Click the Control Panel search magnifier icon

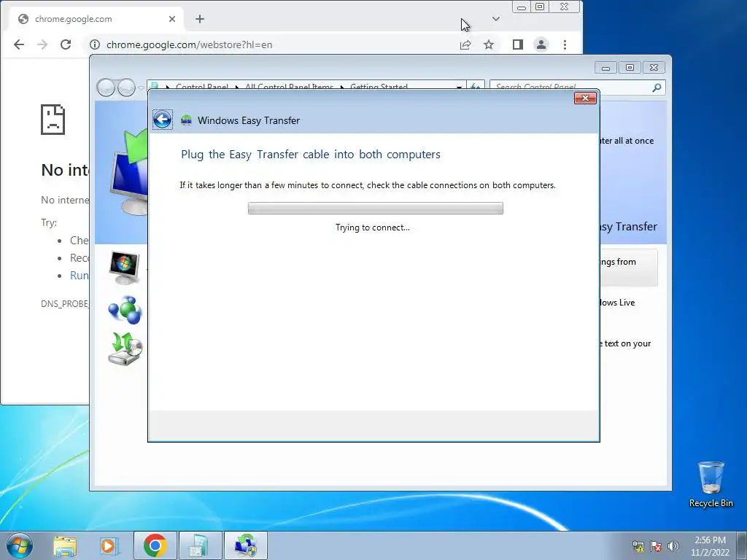click(x=657, y=87)
